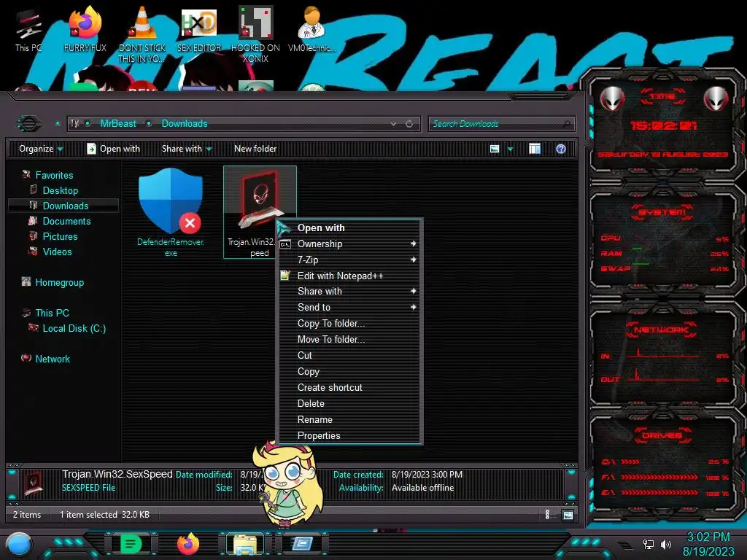Switch to large icons view in status bar
Viewport: 747px width, 560px height.
(x=568, y=515)
